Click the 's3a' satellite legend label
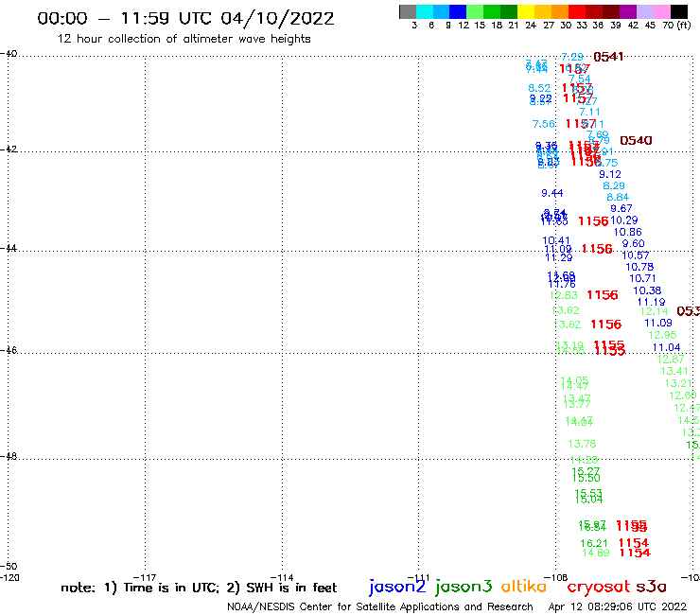 pyautogui.click(x=651, y=587)
